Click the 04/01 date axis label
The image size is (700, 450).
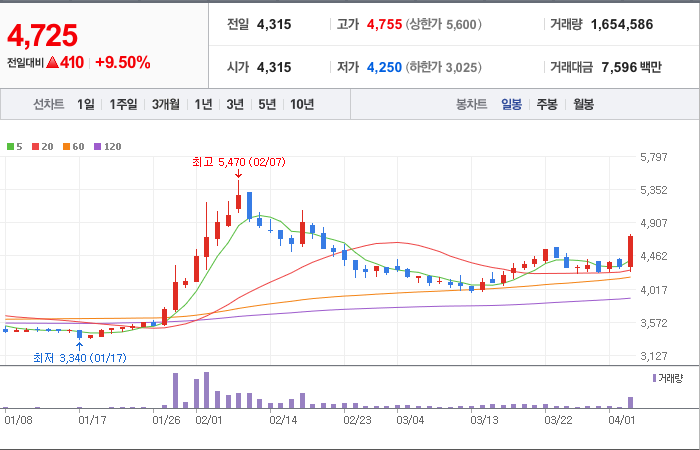(x=624, y=420)
